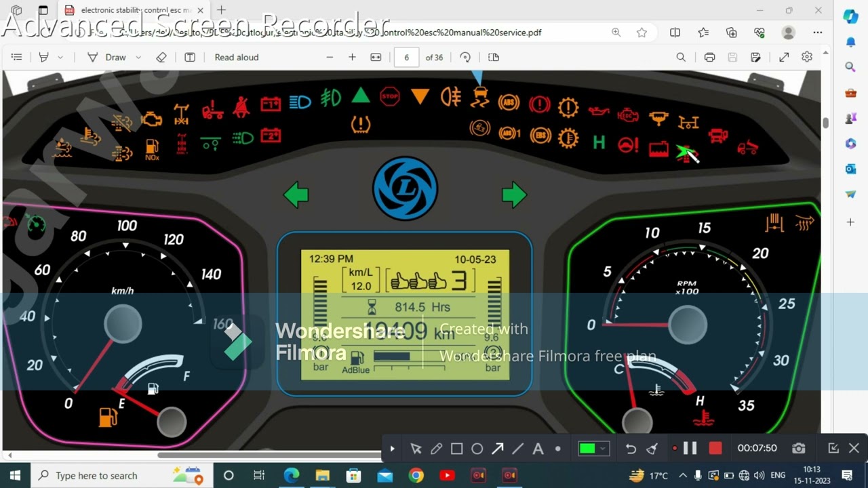Switch the page view layout
868x488 pixels.
point(494,58)
